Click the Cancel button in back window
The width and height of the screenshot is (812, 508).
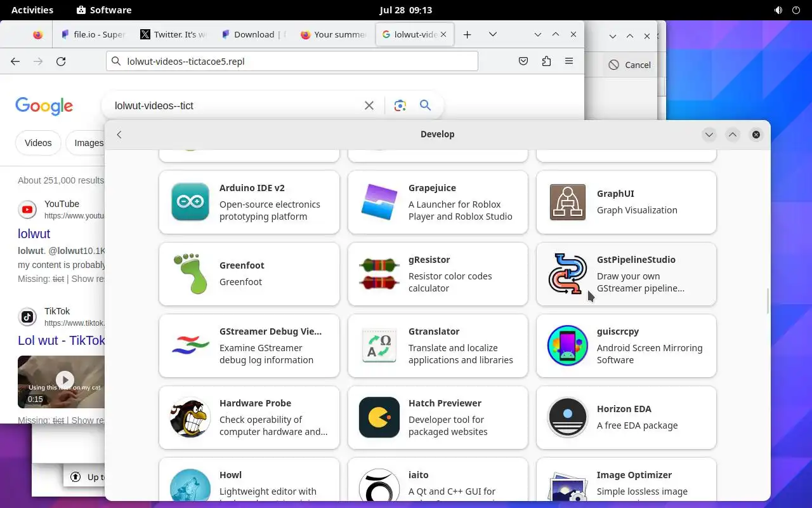click(x=629, y=65)
